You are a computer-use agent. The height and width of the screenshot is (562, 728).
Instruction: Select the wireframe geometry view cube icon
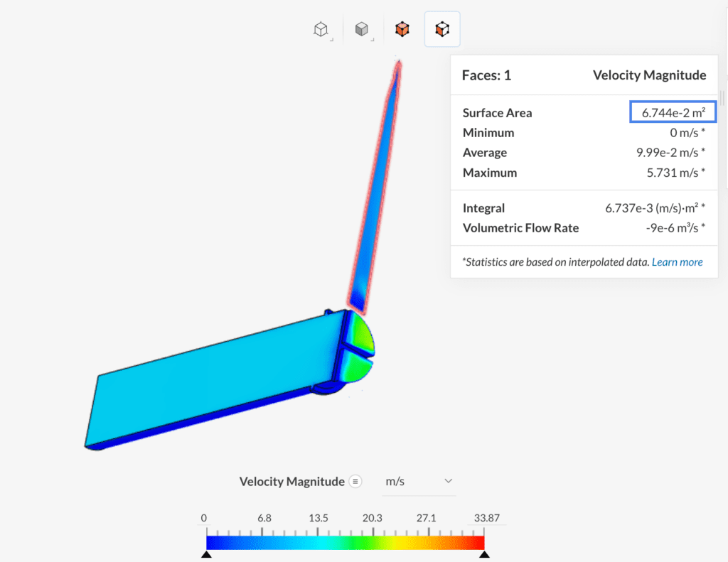[x=320, y=29]
